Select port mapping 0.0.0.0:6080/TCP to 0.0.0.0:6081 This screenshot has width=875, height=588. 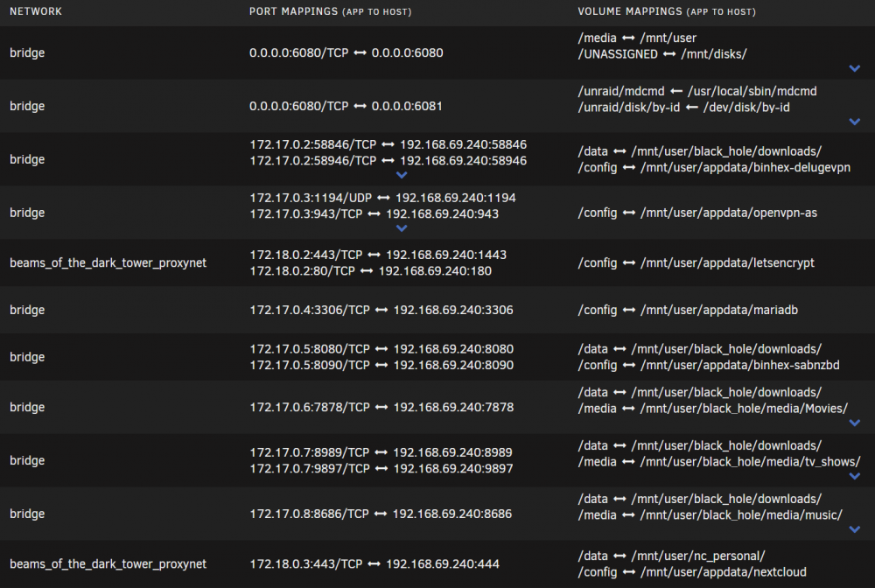tap(346, 106)
